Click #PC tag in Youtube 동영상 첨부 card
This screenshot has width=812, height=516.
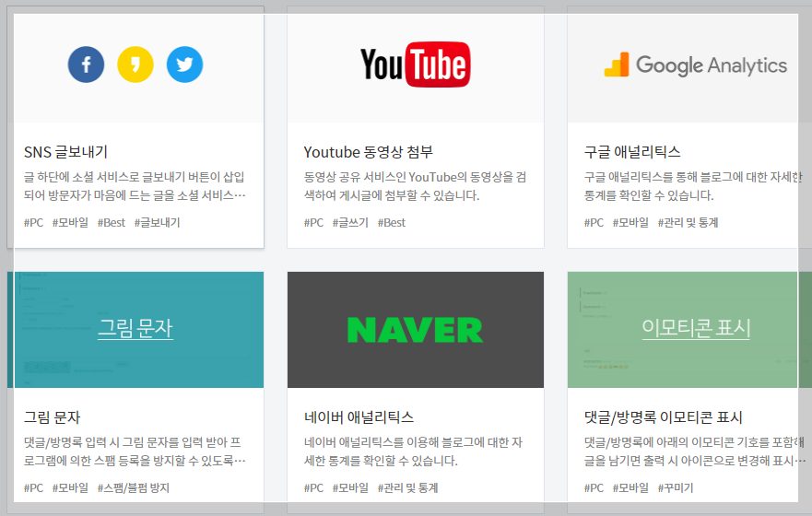pyautogui.click(x=313, y=223)
